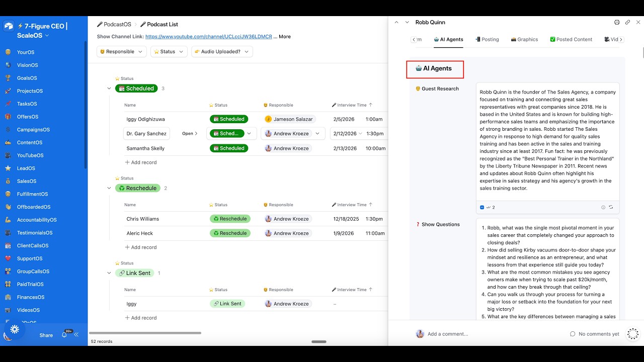
Task: Open responsible dropdown for Dr. Gary Sanchez row
Action: coord(317,134)
